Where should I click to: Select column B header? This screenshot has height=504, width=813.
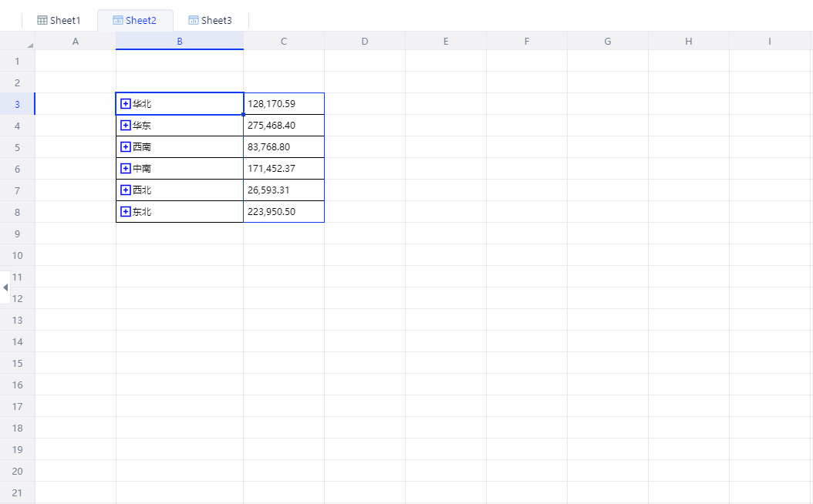(x=180, y=42)
